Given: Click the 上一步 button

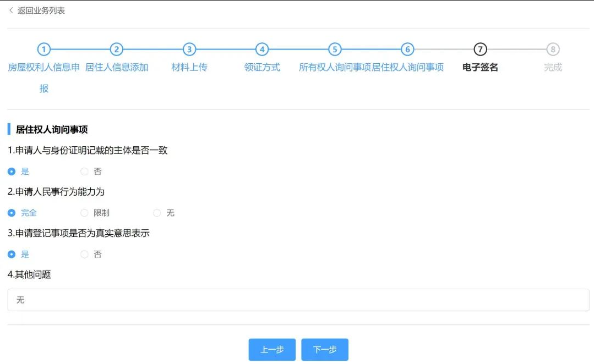Looking at the screenshot, I should click(x=272, y=350).
